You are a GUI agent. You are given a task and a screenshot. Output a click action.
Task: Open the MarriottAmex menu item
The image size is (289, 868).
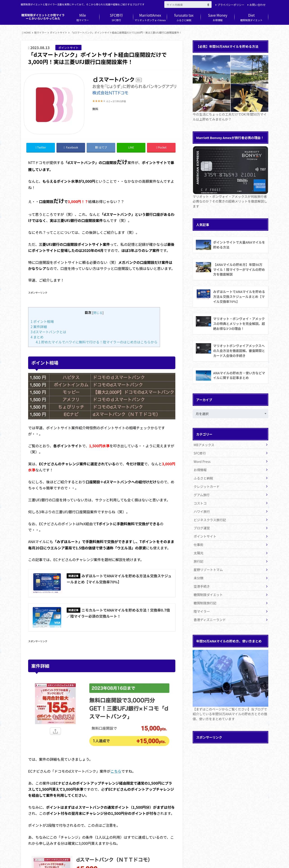(x=150, y=18)
